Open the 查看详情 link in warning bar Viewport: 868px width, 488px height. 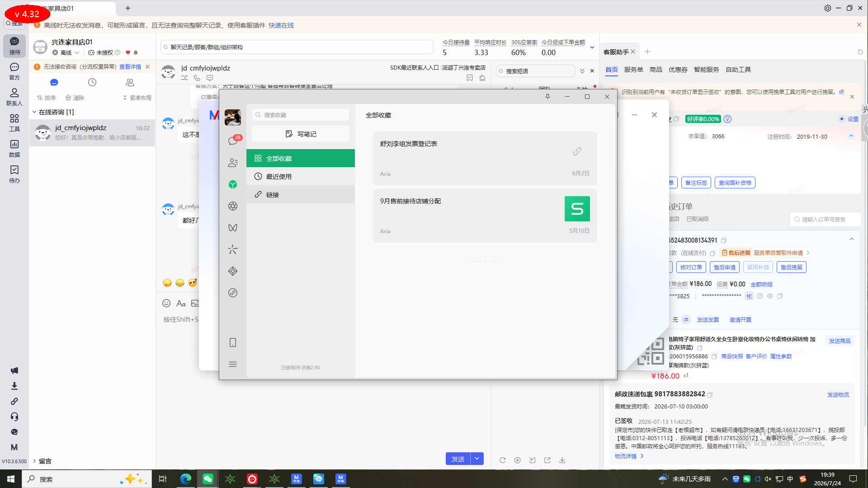point(130,67)
